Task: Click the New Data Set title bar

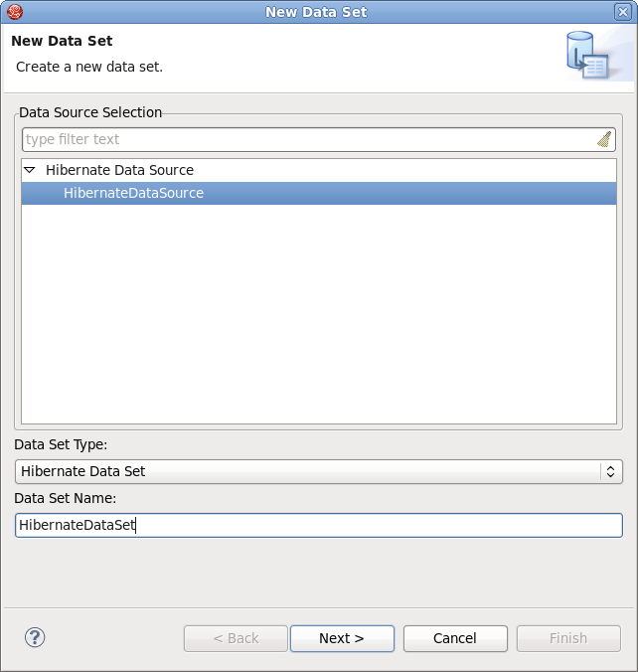Action: pyautogui.click(x=316, y=12)
